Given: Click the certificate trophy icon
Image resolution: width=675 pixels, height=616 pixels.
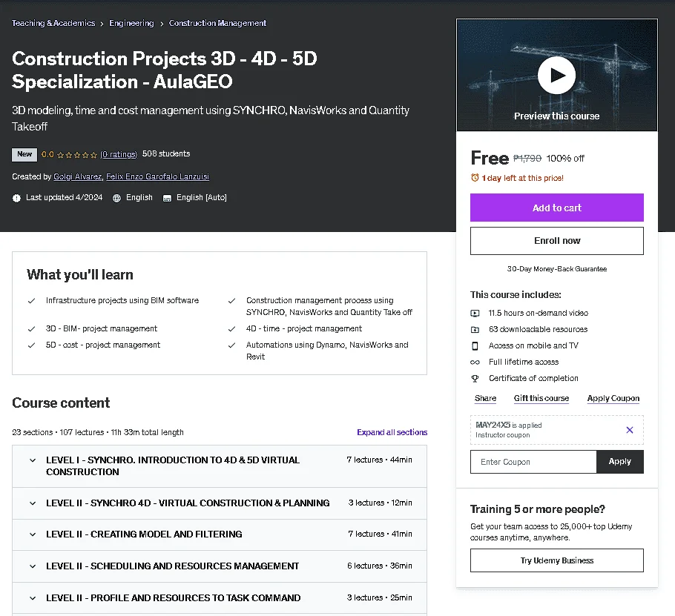Looking at the screenshot, I should (475, 379).
